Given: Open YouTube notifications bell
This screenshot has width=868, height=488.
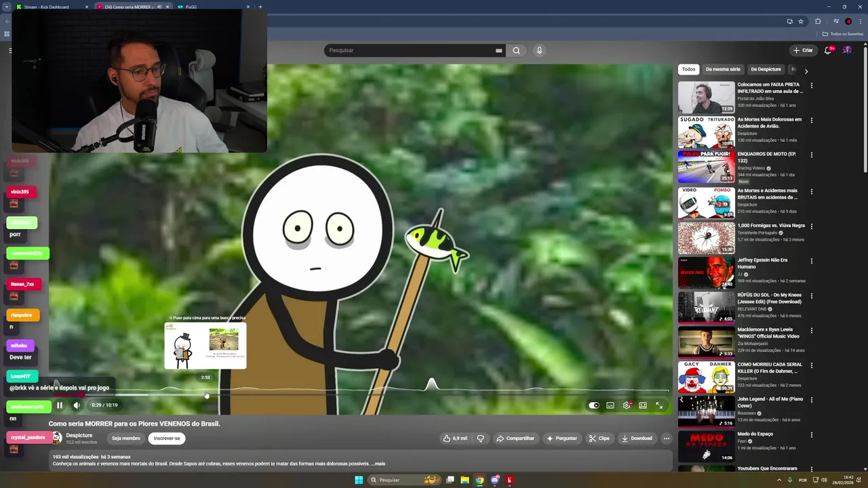Looking at the screenshot, I should tap(828, 50).
